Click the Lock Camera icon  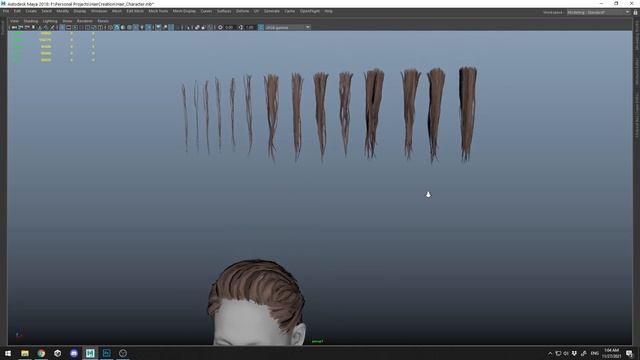pyautogui.click(x=20, y=27)
